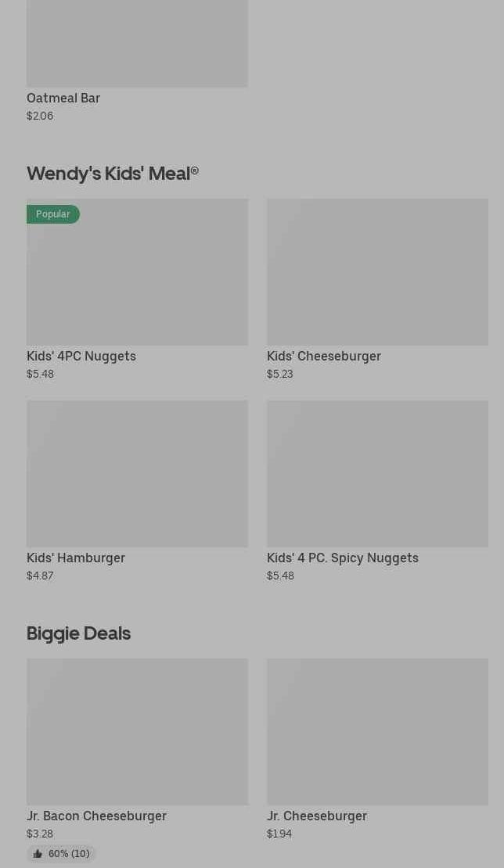The height and width of the screenshot is (868, 504).
Task: Select the Kids' Cheeseburger title
Action: 324,356
